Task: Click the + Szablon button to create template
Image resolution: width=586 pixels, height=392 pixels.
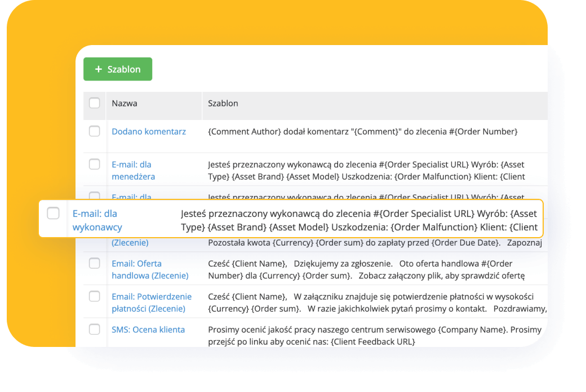Action: 117,69
